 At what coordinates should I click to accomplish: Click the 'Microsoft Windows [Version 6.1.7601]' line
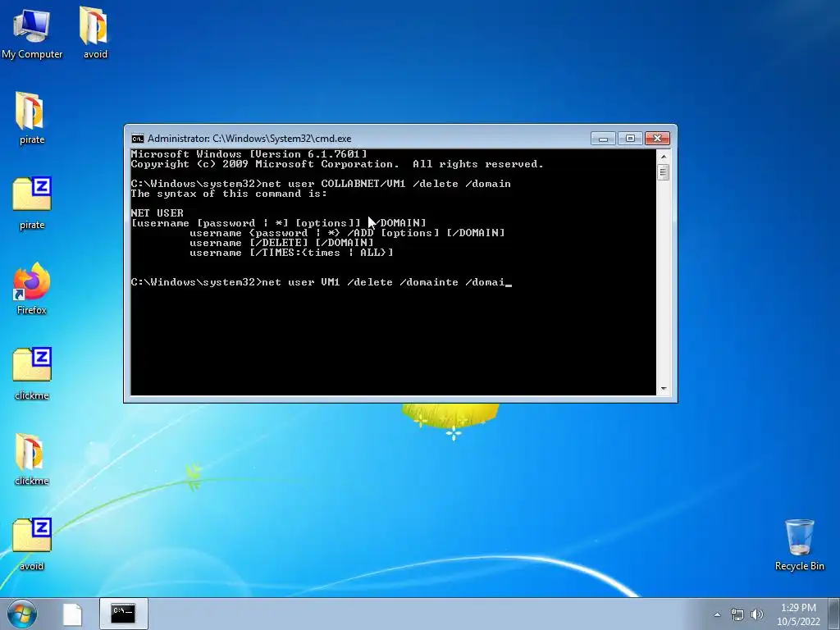[x=249, y=154]
